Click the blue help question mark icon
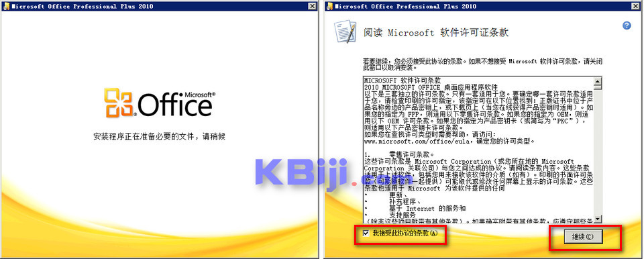The image size is (644, 259). (627, 25)
